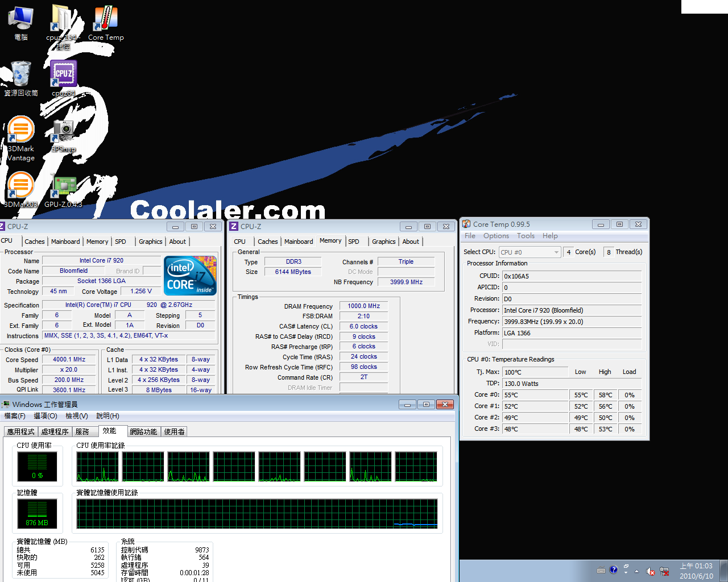Image resolution: width=728 pixels, height=582 pixels.
Task: Open Core Temp File menu
Action: pyautogui.click(x=470, y=236)
